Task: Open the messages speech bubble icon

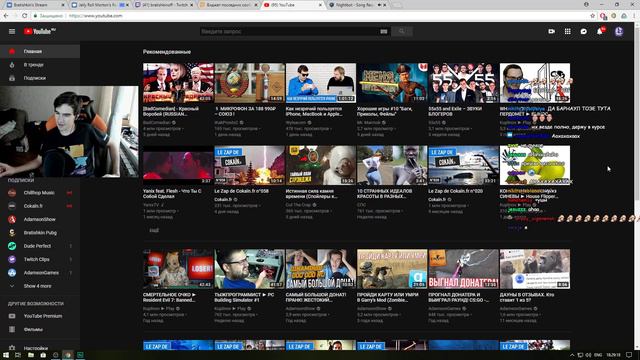Action: 584,31
